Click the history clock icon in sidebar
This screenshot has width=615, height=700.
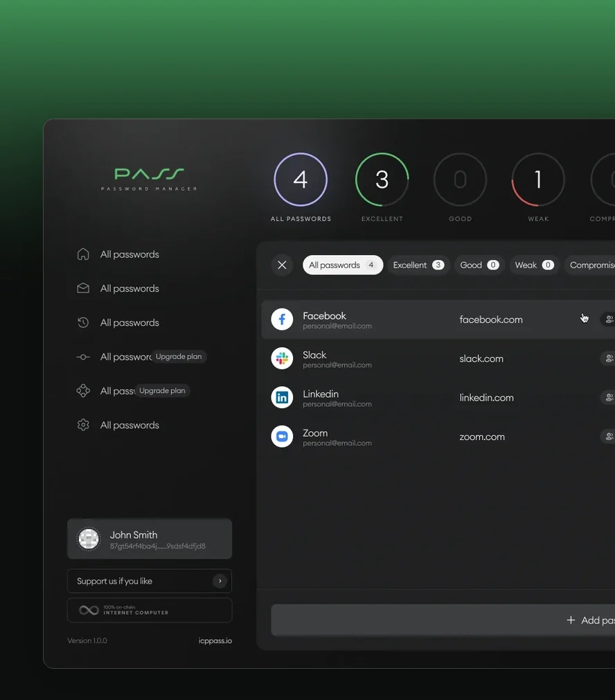pos(83,322)
